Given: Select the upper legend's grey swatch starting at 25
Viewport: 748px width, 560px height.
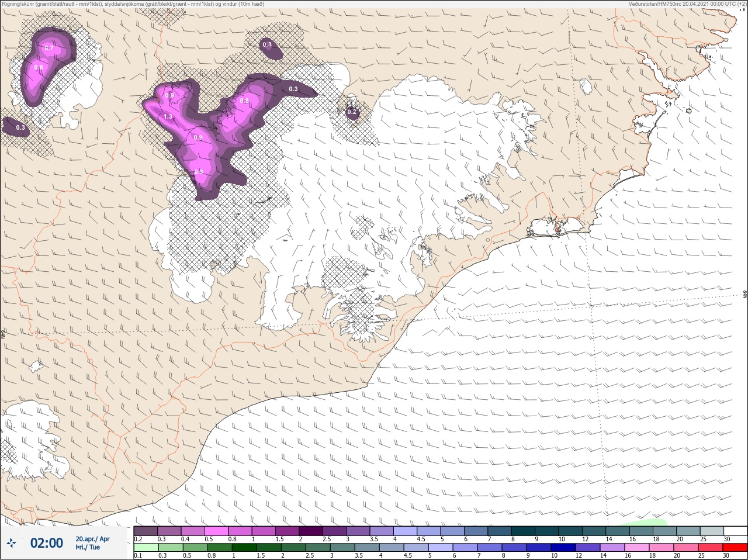Looking at the screenshot, I should (712, 531).
